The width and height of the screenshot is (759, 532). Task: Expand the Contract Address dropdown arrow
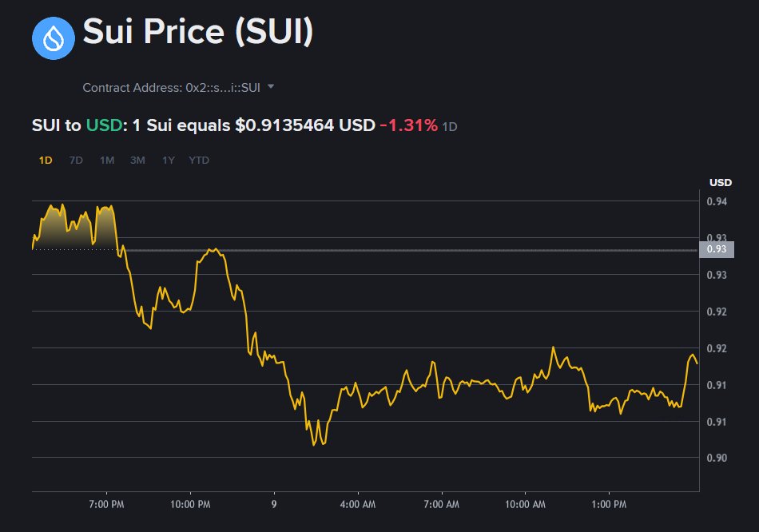click(271, 86)
